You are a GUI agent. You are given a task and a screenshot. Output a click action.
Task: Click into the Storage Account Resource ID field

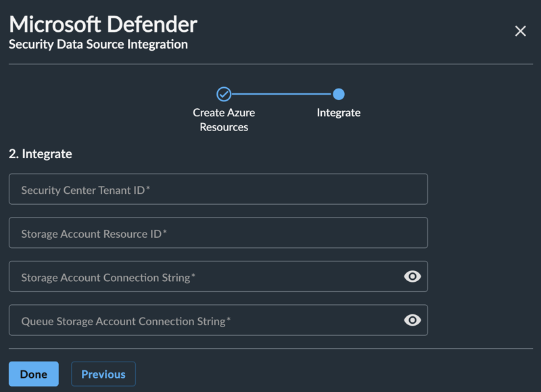[x=218, y=232]
